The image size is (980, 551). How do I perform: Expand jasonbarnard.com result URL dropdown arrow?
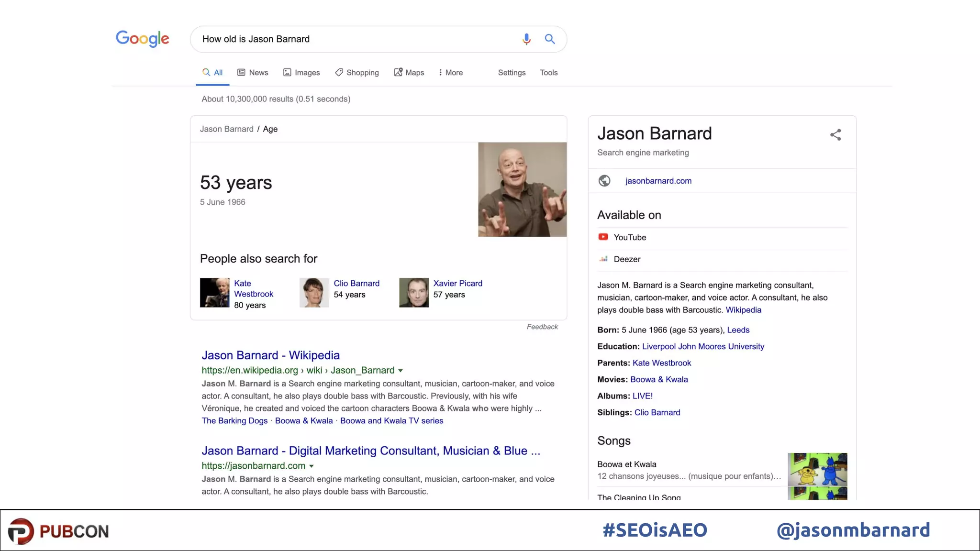point(312,466)
